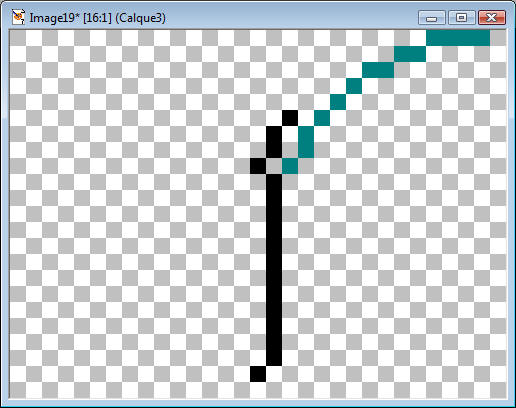The width and height of the screenshot is (516, 408).
Task: Click the long black vertical line
Action: [x=274, y=270]
